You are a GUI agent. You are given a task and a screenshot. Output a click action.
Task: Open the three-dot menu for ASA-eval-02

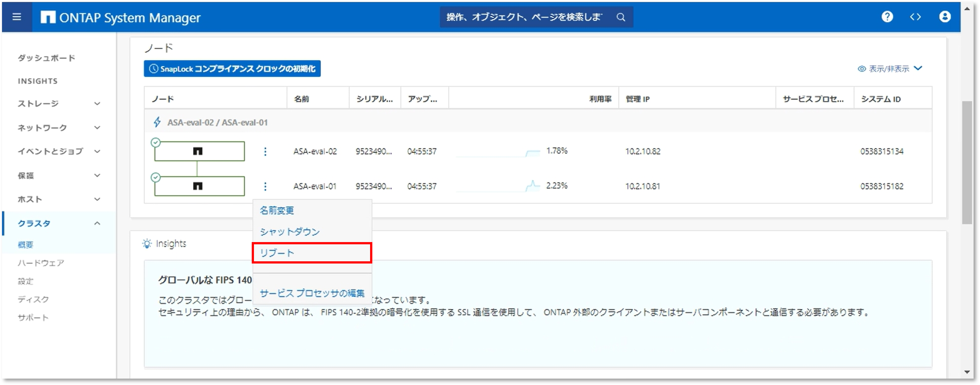tap(265, 151)
